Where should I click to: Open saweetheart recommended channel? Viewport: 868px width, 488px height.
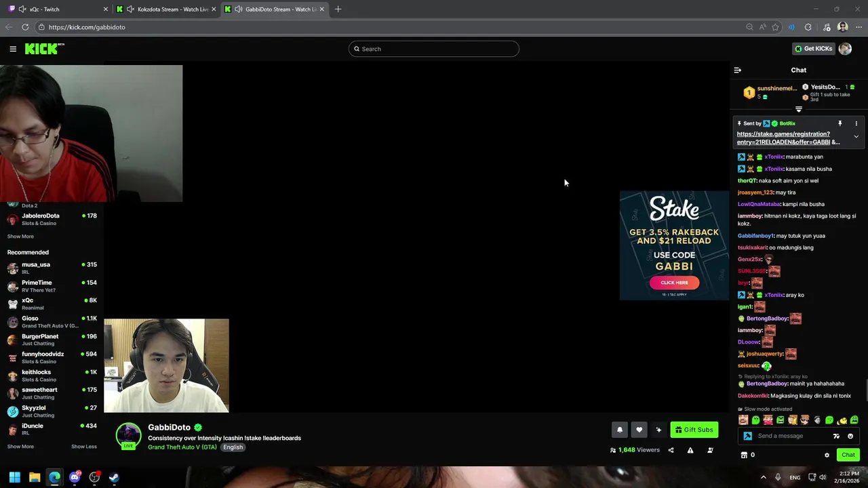(x=52, y=393)
